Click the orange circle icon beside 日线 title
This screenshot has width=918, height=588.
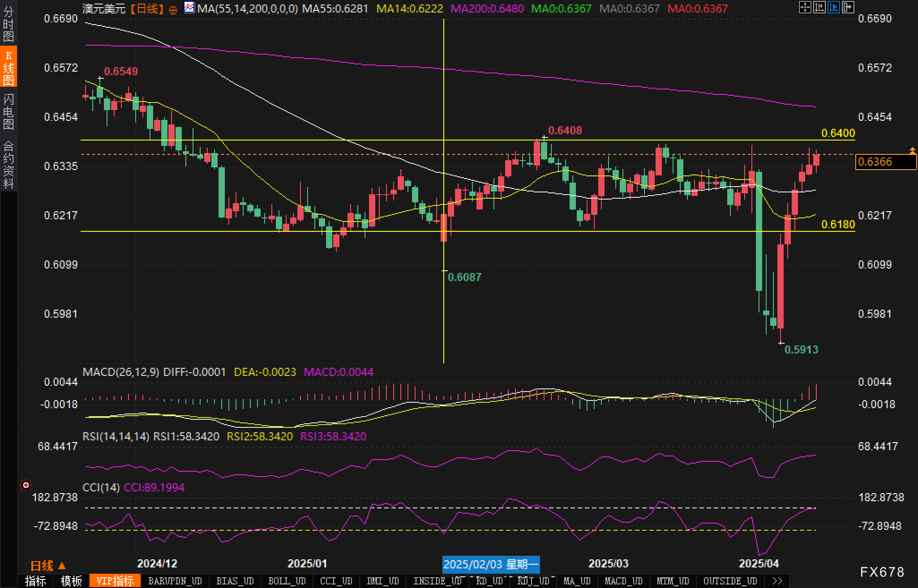tap(173, 10)
